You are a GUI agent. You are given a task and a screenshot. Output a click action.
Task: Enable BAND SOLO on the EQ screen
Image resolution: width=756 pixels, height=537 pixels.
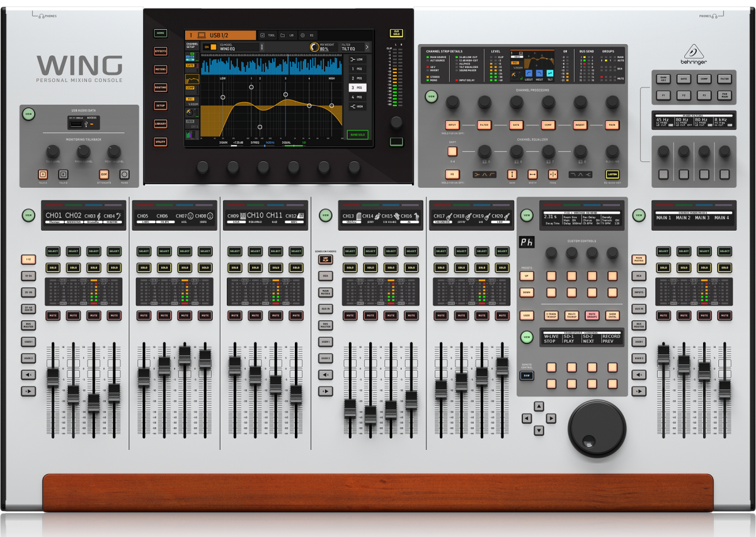point(358,134)
